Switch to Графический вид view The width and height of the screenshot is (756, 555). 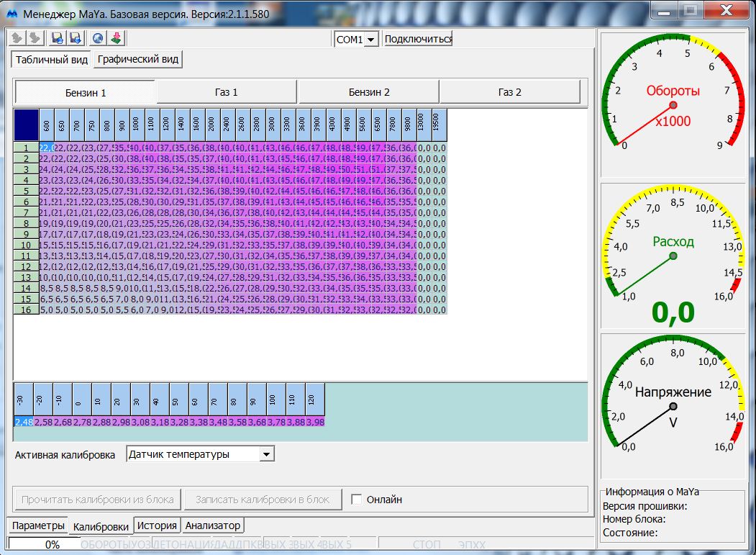coord(138,60)
